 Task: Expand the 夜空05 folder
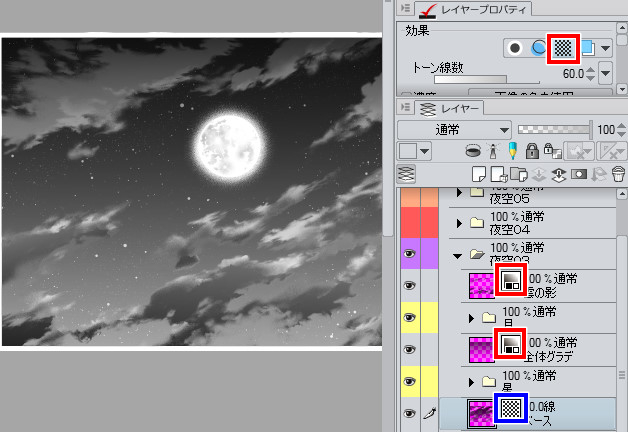[x=459, y=193]
